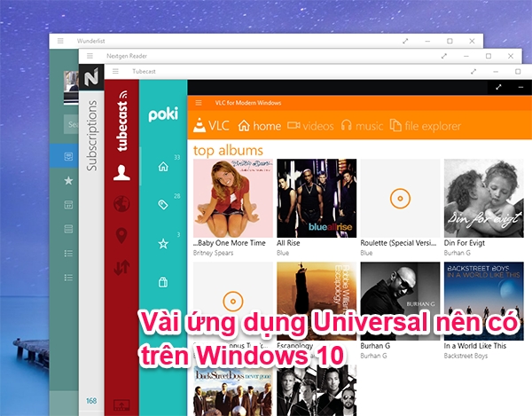Click the Poki home icon
This screenshot has height=416, width=532.
[x=162, y=166]
